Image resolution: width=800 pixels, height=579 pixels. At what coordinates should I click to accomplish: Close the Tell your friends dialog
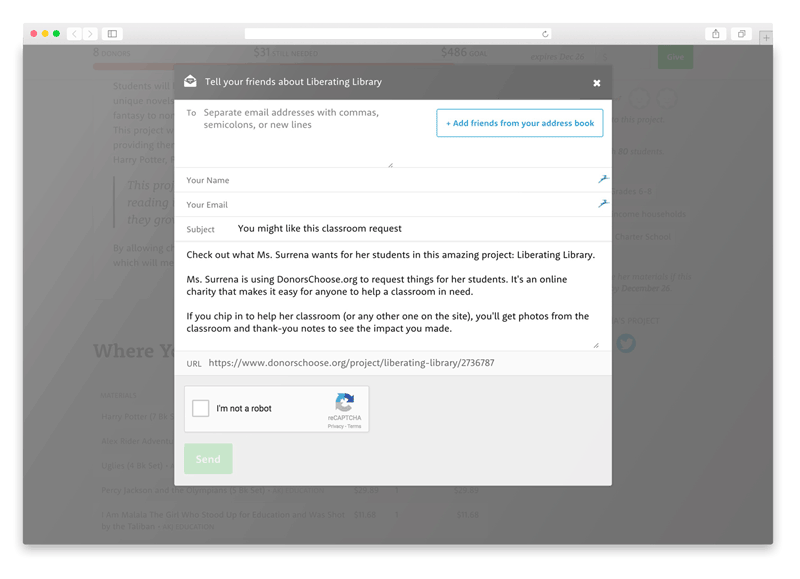(596, 83)
